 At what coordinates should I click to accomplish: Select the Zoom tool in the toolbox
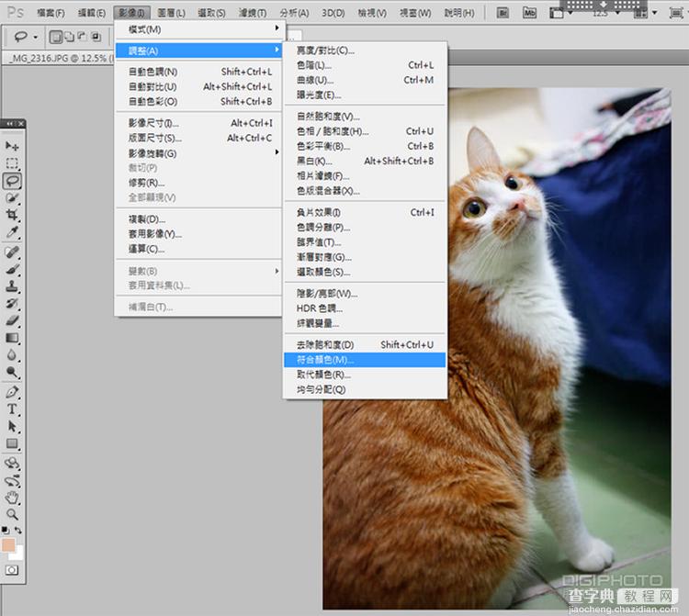[x=12, y=514]
